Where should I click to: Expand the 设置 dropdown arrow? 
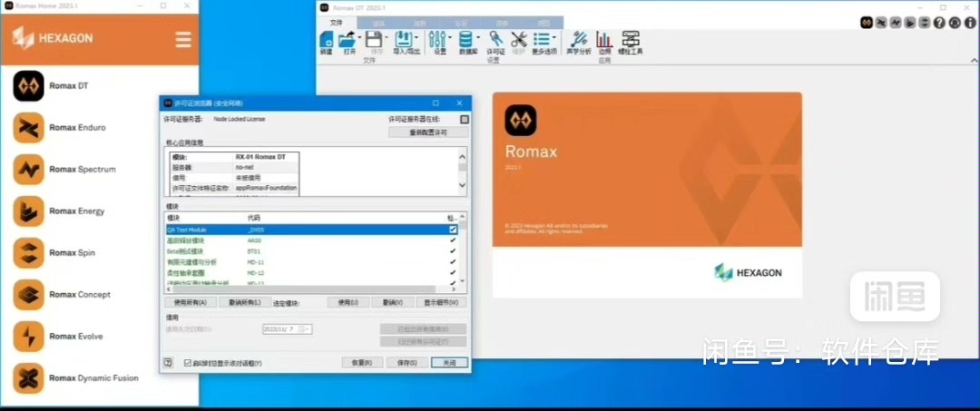450,38
